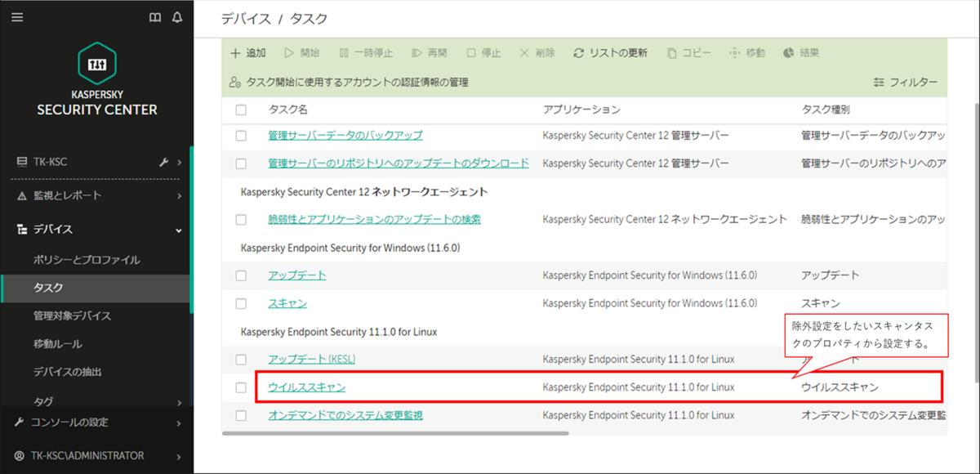Viewport: 980px width, 474px height.
Task: Open the Windows アップデート task link
Action: (297, 275)
